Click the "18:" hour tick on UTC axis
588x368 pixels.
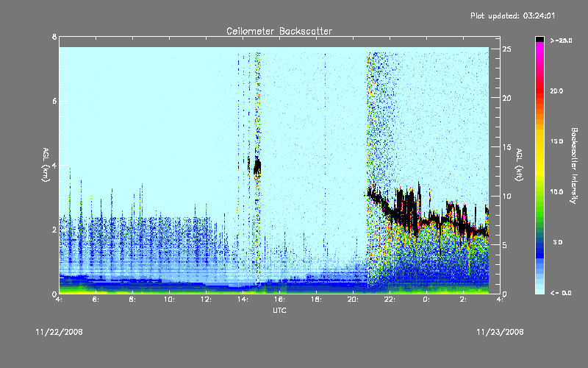point(316,300)
